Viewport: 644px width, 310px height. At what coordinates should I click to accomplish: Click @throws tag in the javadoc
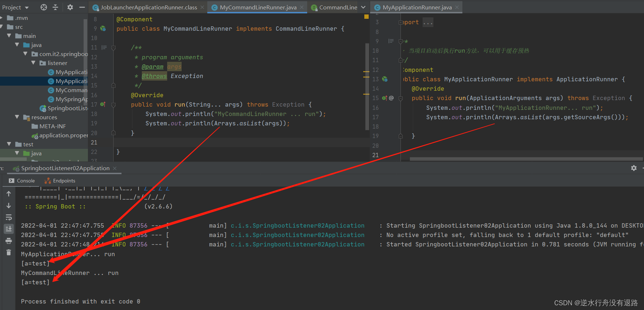154,76
